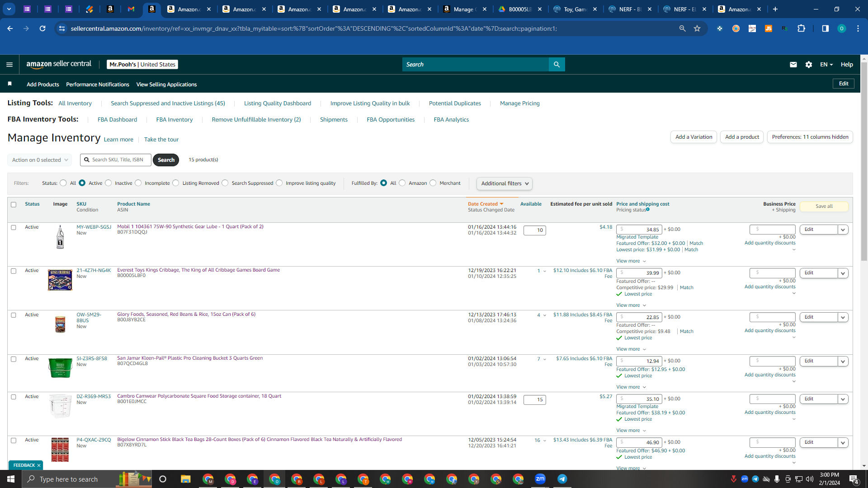Open the Zoom app in the taskbar
The width and height of the screenshot is (868, 488).
click(x=540, y=479)
